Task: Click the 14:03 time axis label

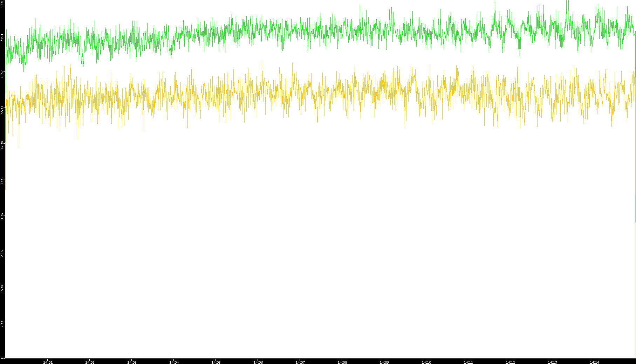Action: (132, 362)
